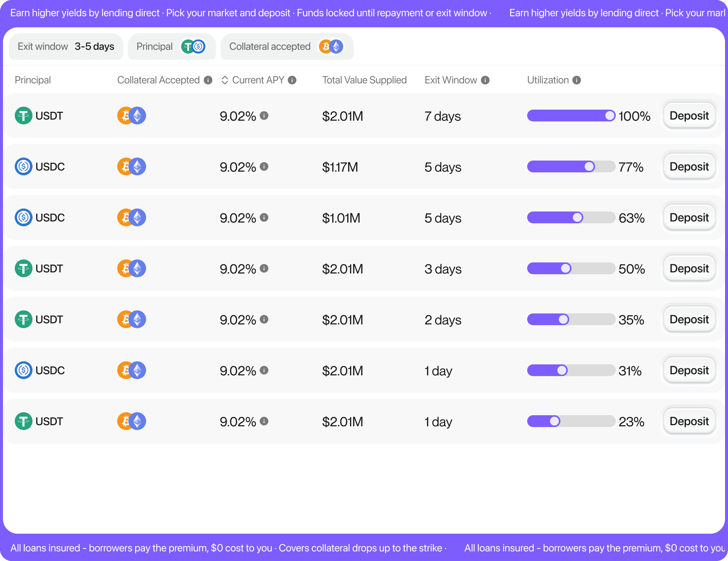Click APY info icon in the 2 days row
The image size is (728, 561).
[x=264, y=319]
